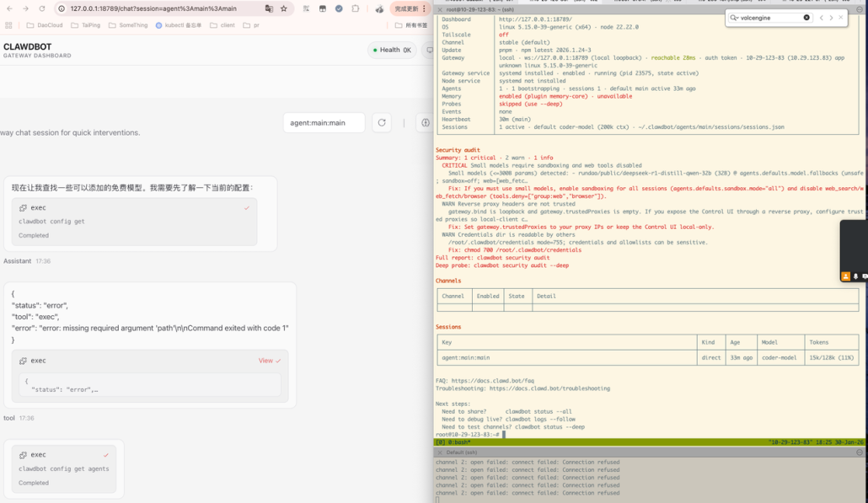
Task: Bookmark this page with the star icon
Action: 284,8
